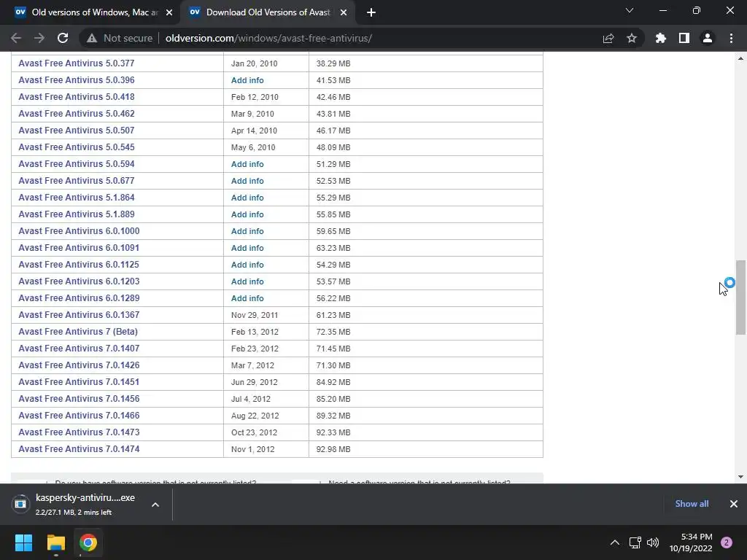747x560 pixels.
Task: Open Avast Free Antivirus 5.0.545 link
Action: point(76,147)
